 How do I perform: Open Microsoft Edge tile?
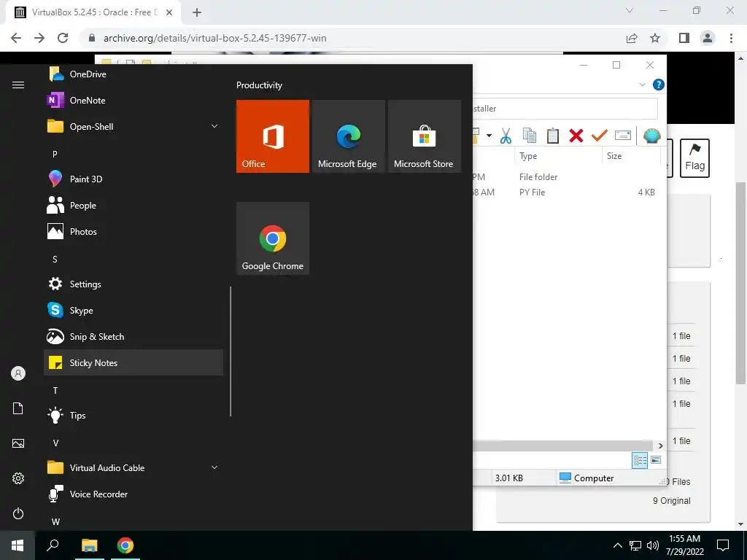point(348,136)
